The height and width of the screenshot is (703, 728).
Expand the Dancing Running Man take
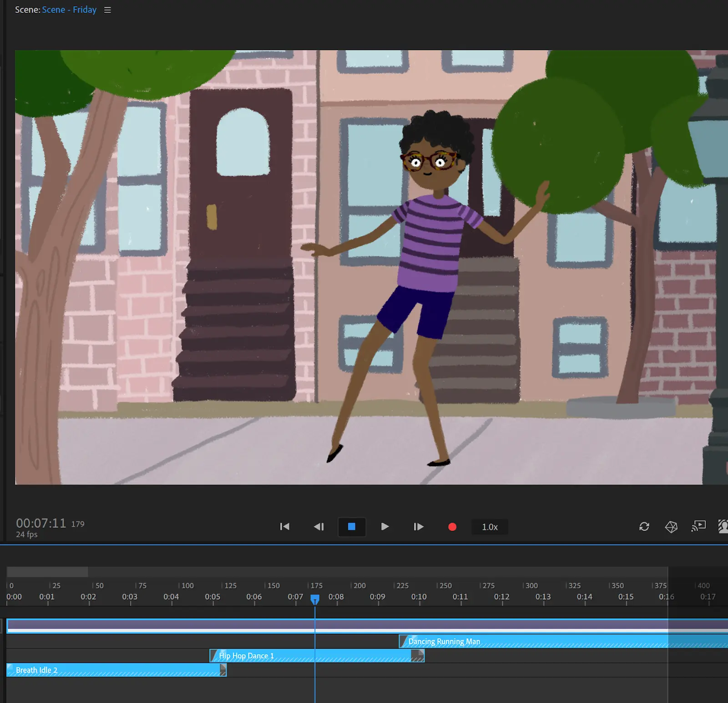pos(403,642)
